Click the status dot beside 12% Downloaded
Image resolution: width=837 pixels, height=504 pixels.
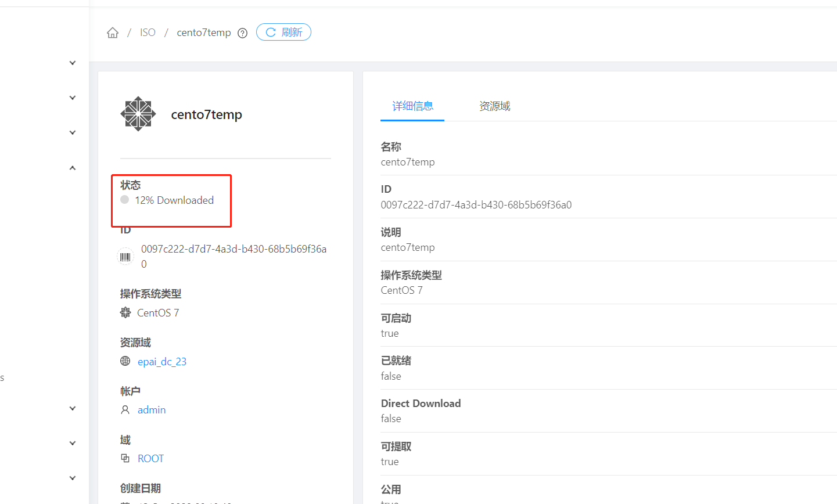click(x=124, y=200)
